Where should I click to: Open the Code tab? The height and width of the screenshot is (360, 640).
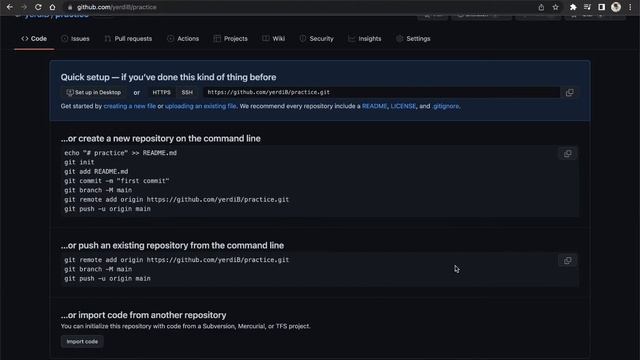[x=34, y=39]
